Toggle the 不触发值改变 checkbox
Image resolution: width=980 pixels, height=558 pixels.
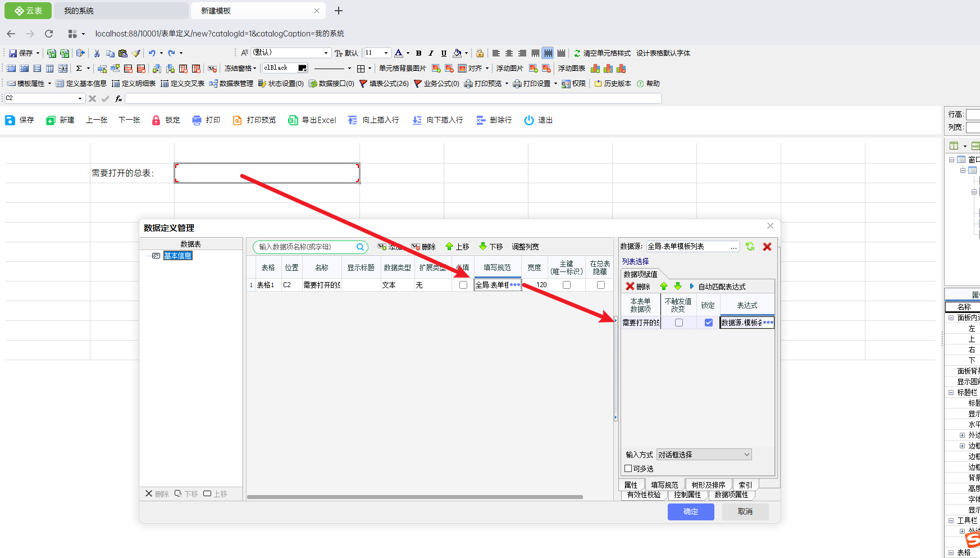click(679, 323)
